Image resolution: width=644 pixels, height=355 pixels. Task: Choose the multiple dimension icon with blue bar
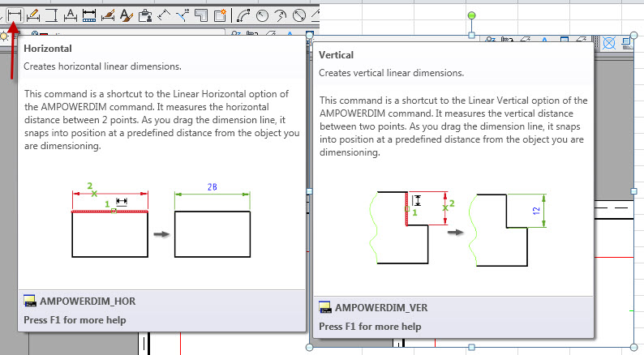click(x=89, y=15)
